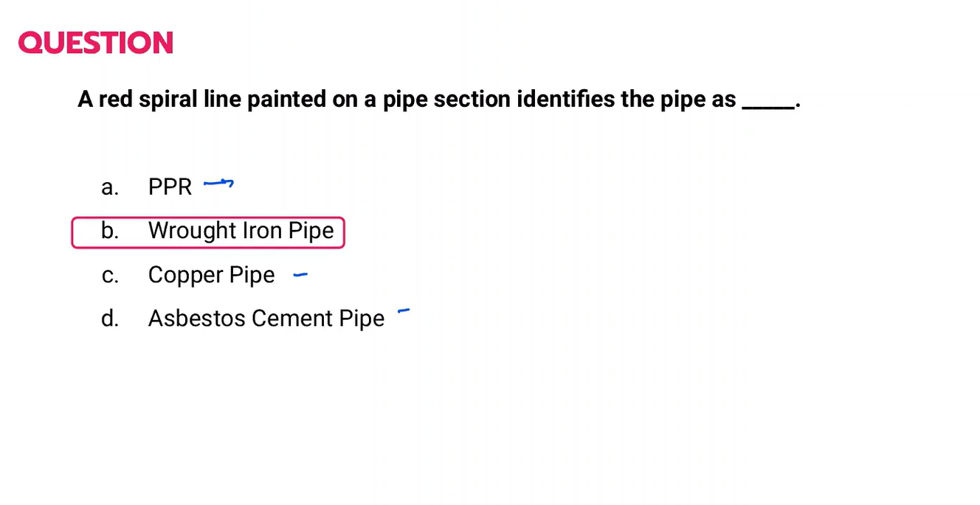Click the "a." option letter
The width and height of the screenshot is (980, 505).
109,188
